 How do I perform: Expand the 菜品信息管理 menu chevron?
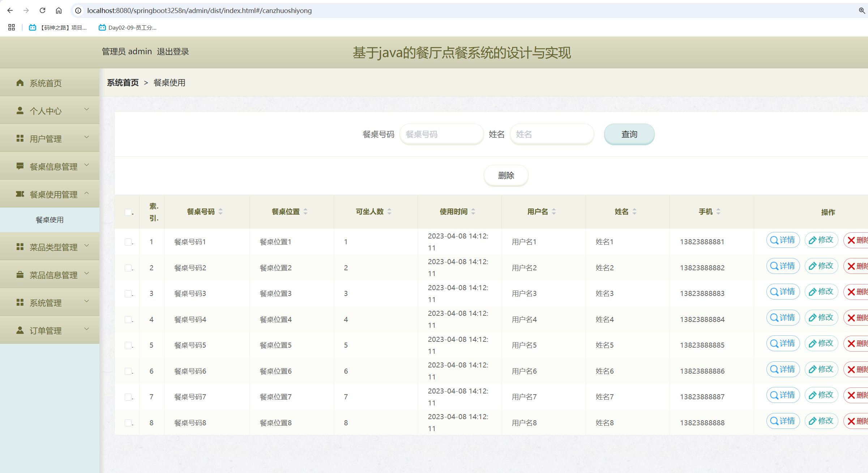(x=86, y=274)
